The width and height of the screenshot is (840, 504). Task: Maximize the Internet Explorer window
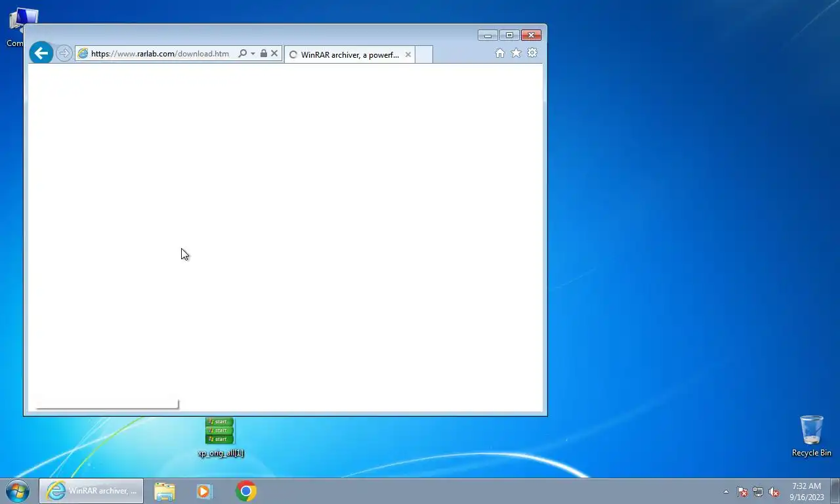(509, 35)
